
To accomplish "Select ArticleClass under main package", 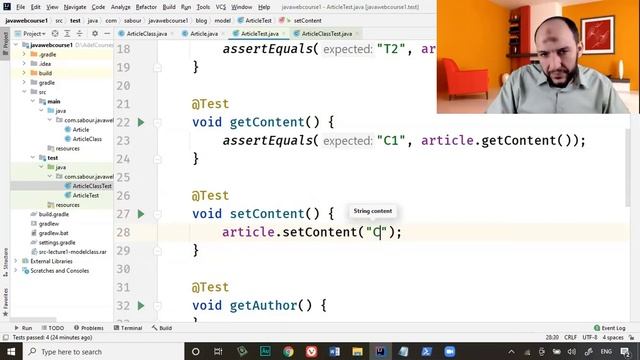I will (87, 139).
